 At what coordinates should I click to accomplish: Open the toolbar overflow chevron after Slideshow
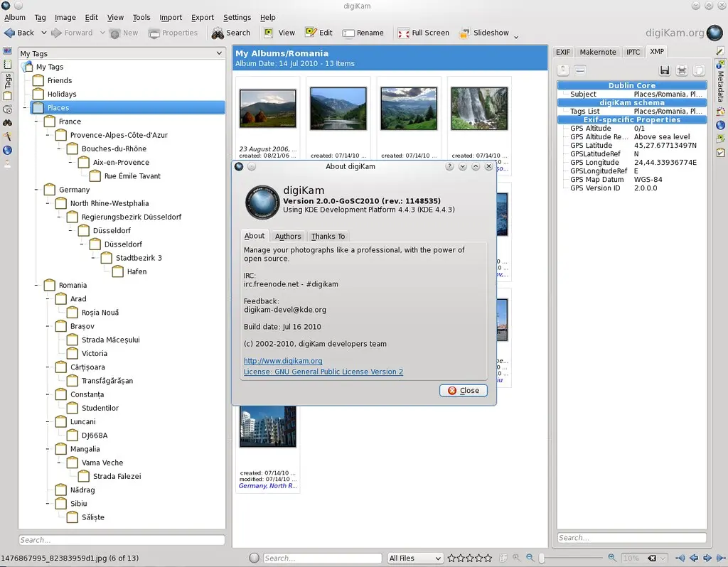[516, 36]
